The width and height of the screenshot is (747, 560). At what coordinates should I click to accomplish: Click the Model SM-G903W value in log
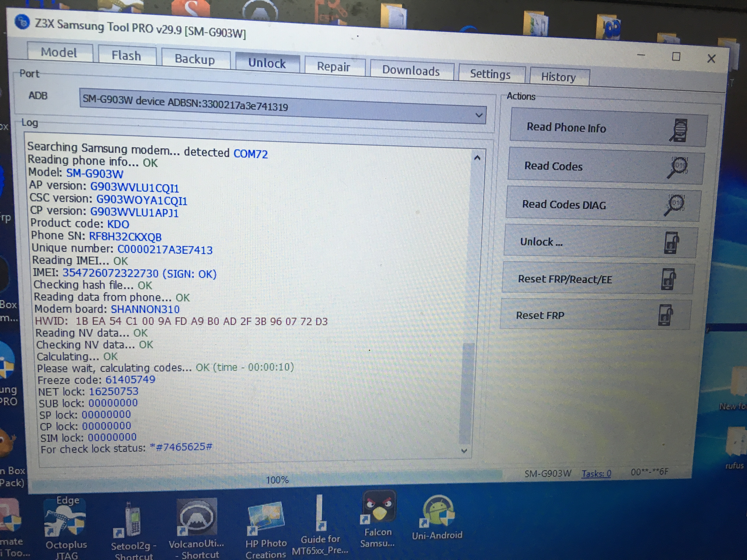(x=95, y=174)
